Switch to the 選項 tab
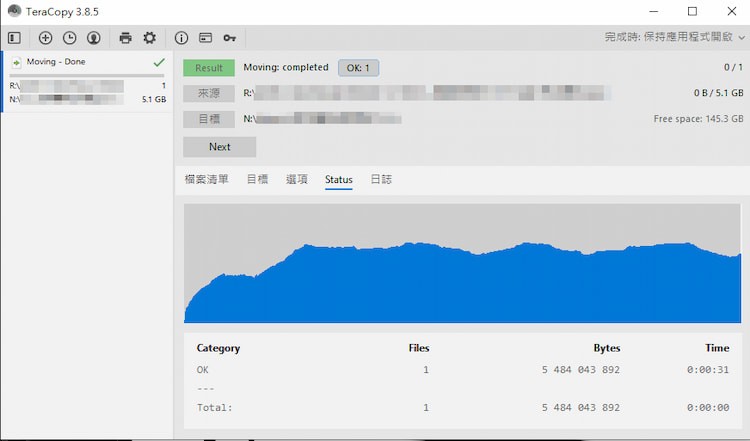This screenshot has height=441, width=750. (x=297, y=179)
